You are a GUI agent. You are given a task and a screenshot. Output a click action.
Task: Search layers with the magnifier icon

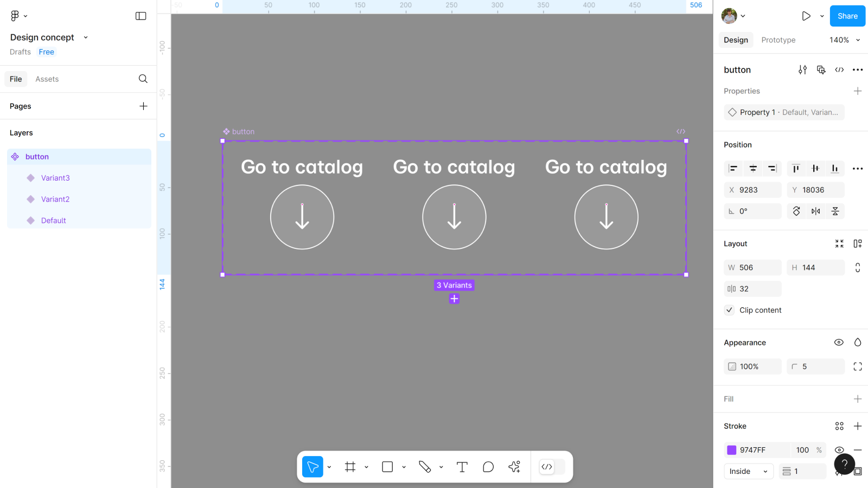point(143,79)
